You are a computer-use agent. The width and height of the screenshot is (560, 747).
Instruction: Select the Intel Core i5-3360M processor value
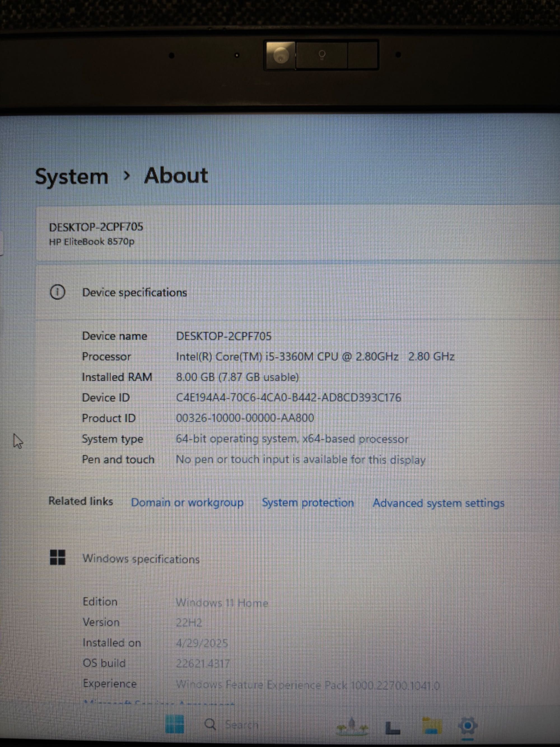pos(315,357)
